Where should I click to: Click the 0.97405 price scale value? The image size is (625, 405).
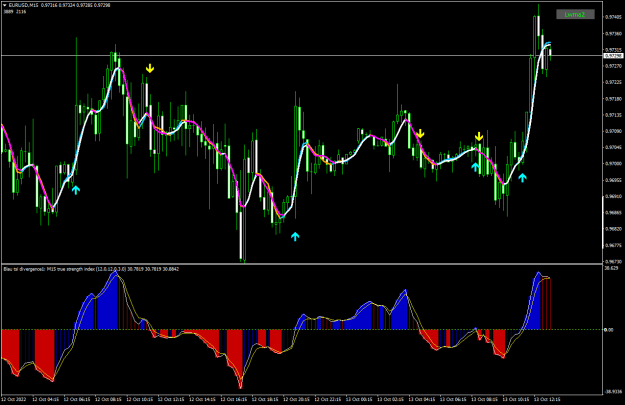pos(613,17)
